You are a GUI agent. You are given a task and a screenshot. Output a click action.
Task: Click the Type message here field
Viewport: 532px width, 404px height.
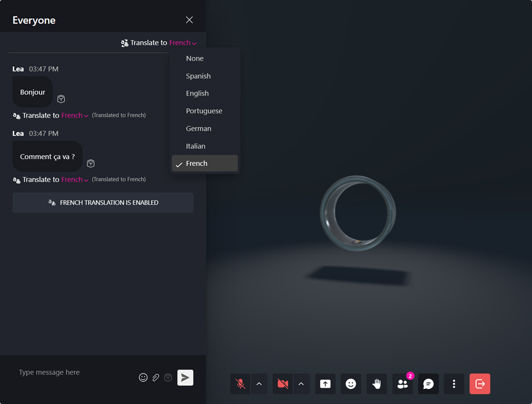pyautogui.click(x=75, y=372)
